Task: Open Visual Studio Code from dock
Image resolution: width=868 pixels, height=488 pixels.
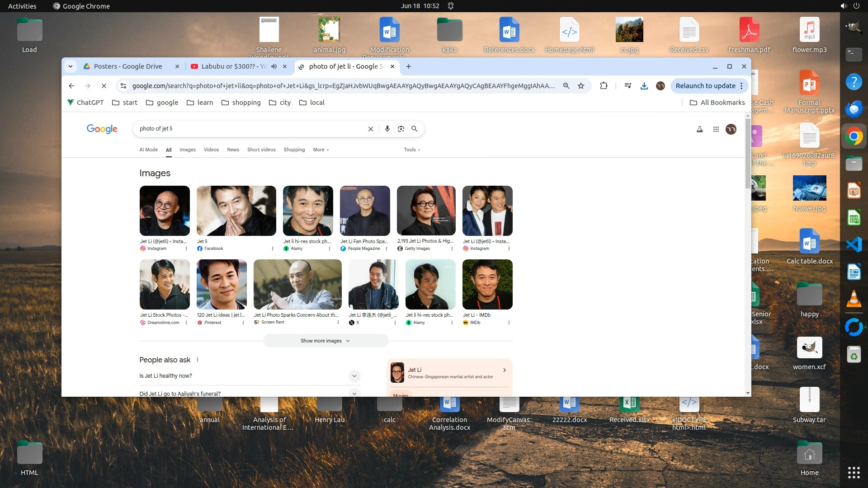Action: (x=854, y=244)
